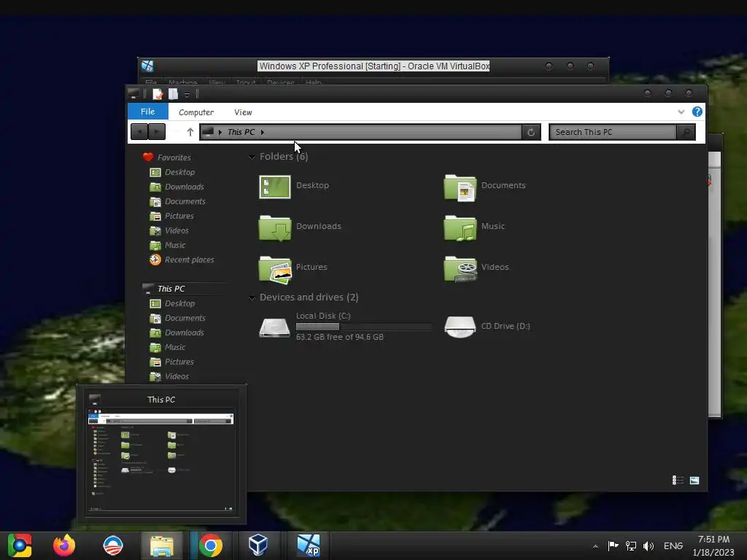Open the Music folder in main pane
The image size is (747, 560).
(x=474, y=227)
